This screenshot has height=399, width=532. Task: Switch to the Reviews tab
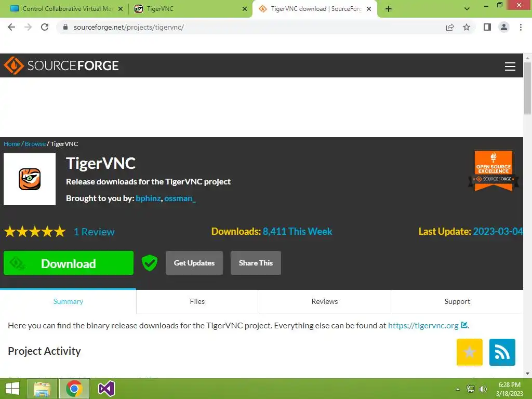324,301
